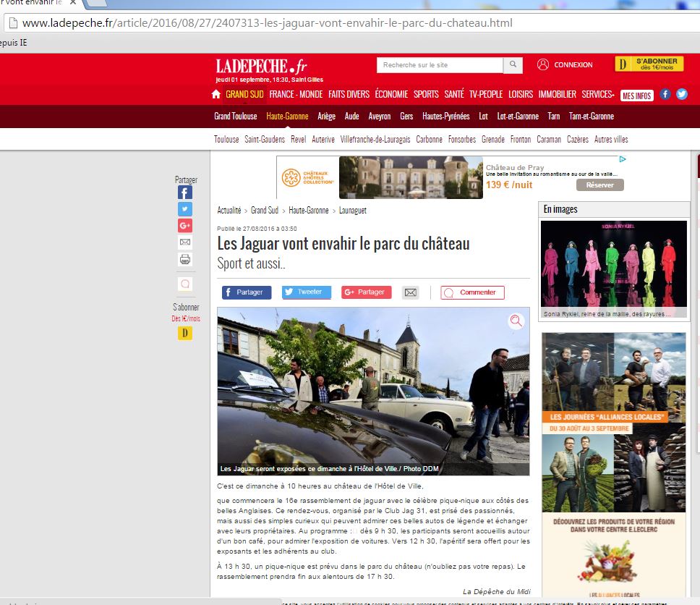Click the red Google+ Partager button
The height and width of the screenshot is (605, 700).
[x=367, y=292]
